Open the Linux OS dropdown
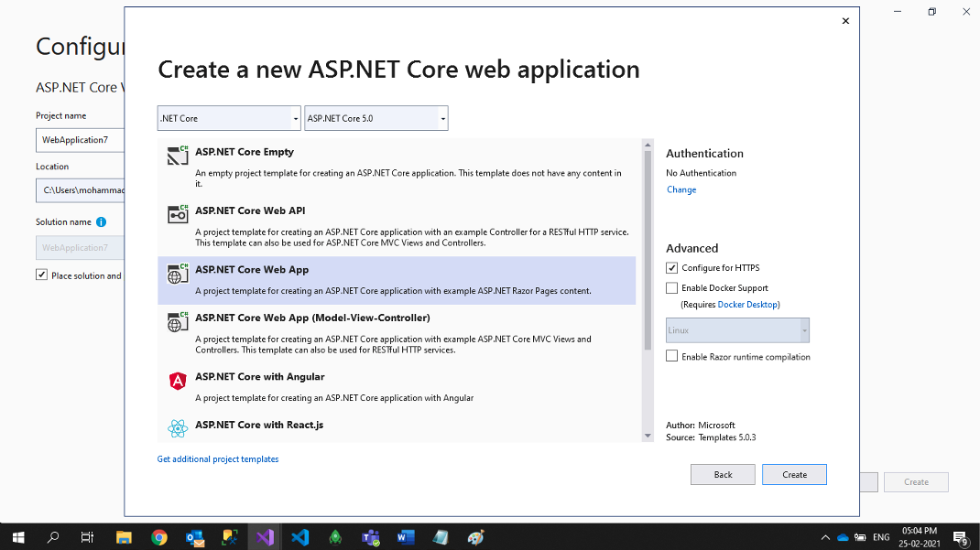Screen dimensions: 980x550 click(x=737, y=330)
